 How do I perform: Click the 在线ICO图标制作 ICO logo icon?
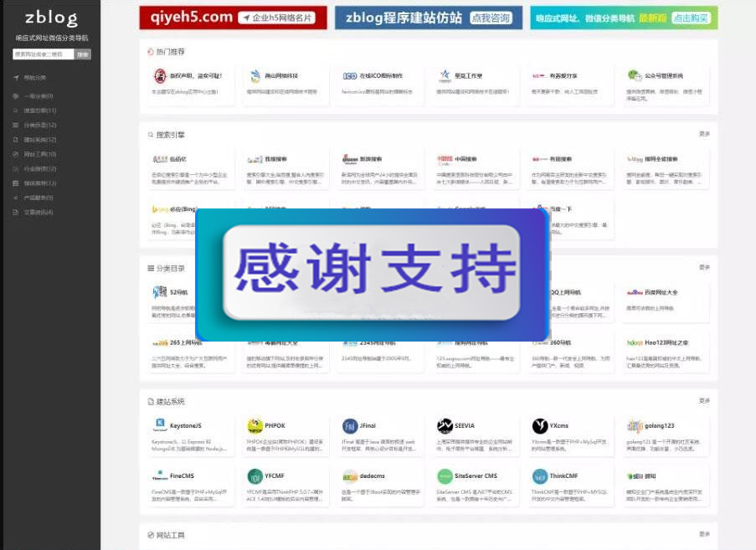(350, 75)
